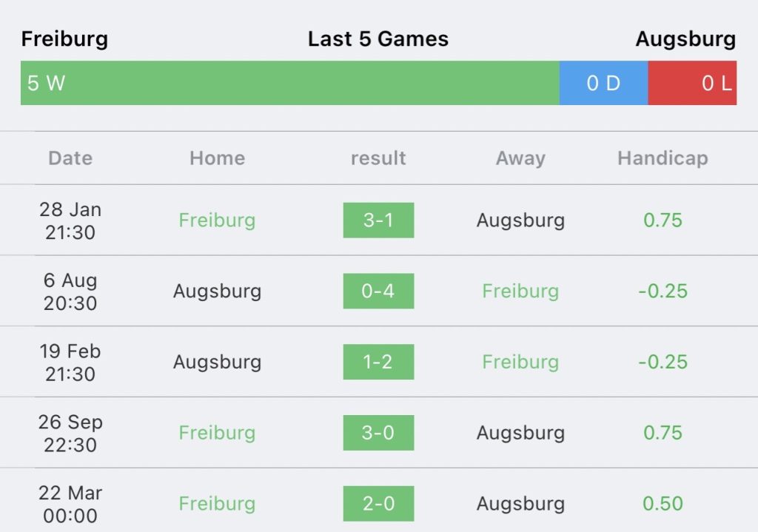
Task: Select the 3-1 result badge
Action: point(378,220)
